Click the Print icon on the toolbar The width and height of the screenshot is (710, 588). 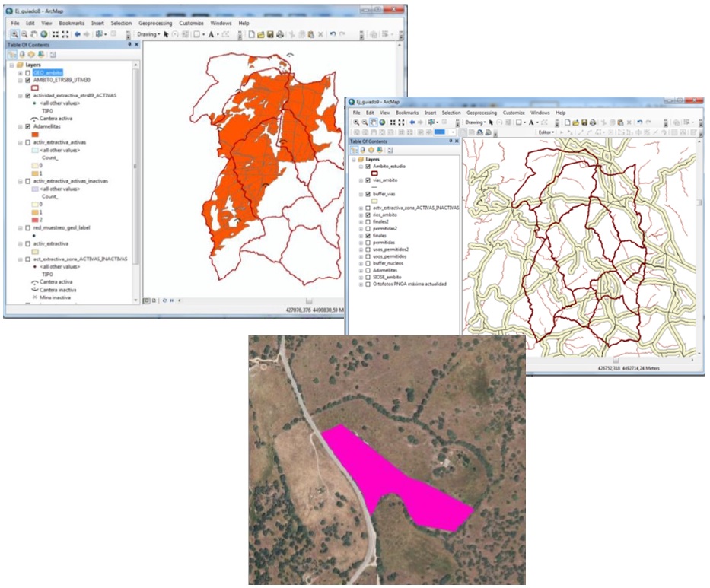click(x=279, y=34)
